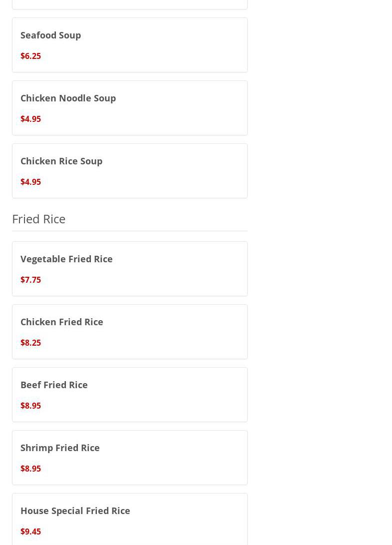Open the Chicken Noodle Soup item

tap(68, 98)
